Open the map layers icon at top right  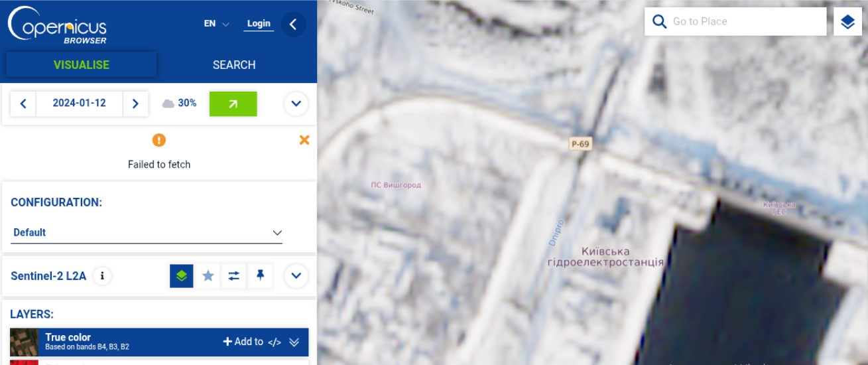pyautogui.click(x=847, y=22)
